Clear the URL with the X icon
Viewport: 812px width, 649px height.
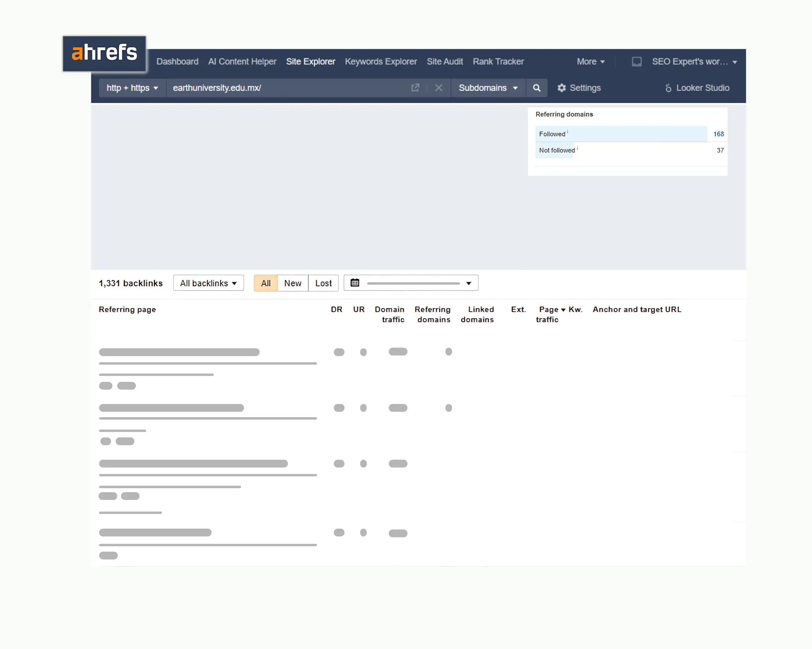point(438,88)
